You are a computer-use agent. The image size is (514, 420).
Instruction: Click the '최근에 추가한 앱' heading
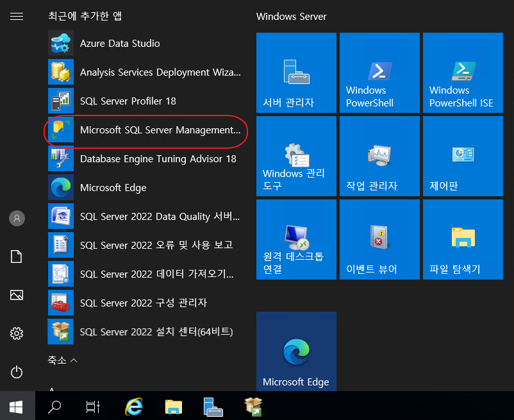85,16
